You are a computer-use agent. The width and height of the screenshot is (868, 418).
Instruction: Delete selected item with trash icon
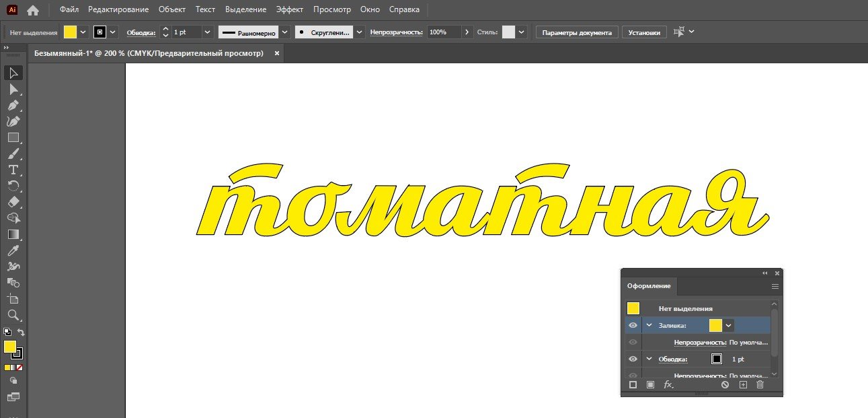[x=760, y=384]
